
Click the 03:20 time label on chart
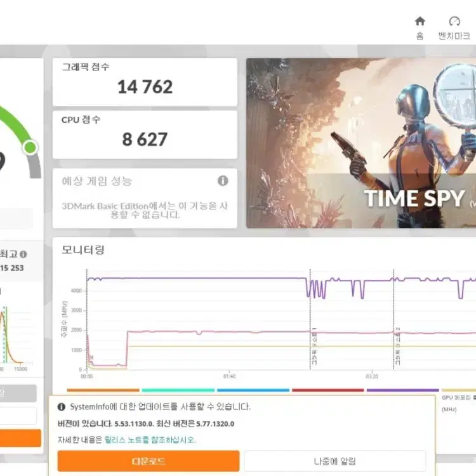point(372,376)
